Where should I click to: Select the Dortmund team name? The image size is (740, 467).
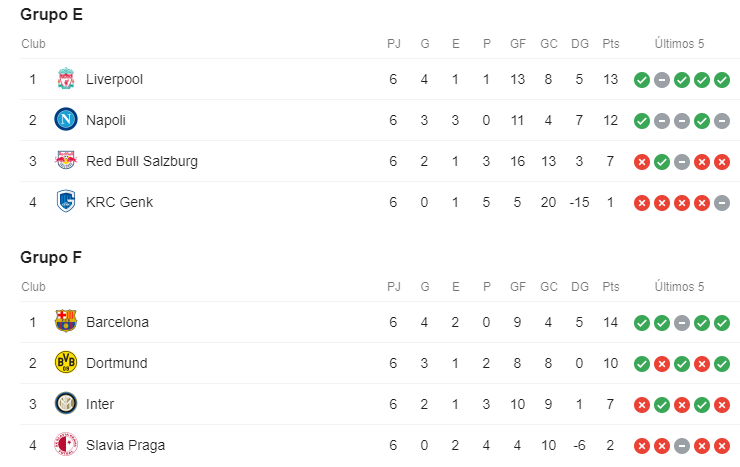pos(116,363)
